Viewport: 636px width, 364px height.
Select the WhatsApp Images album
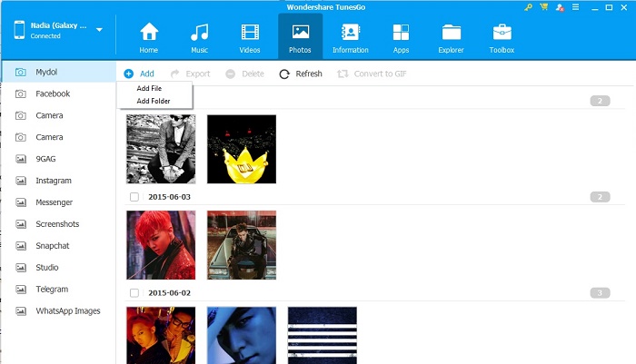(x=67, y=311)
